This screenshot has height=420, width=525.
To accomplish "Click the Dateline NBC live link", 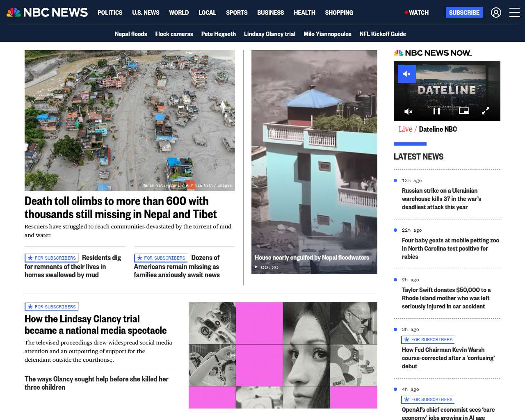I will pos(438,129).
